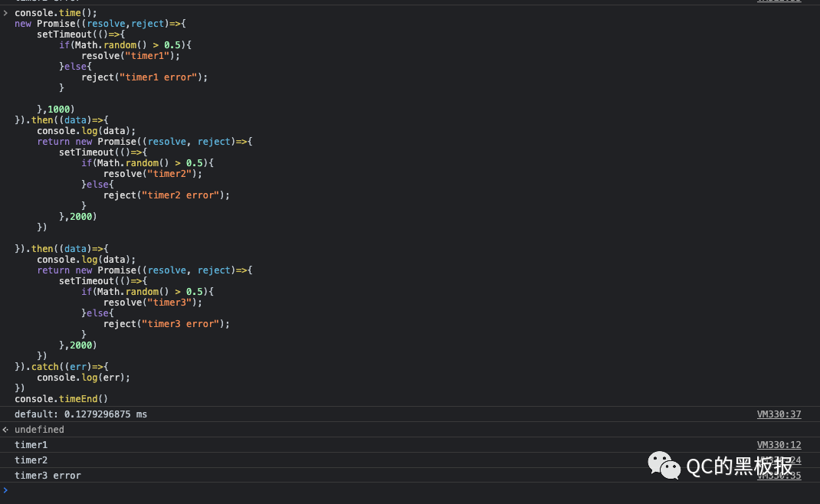The image size is (820, 504).
Task: Open source link VM330:12
Action: 779,445
